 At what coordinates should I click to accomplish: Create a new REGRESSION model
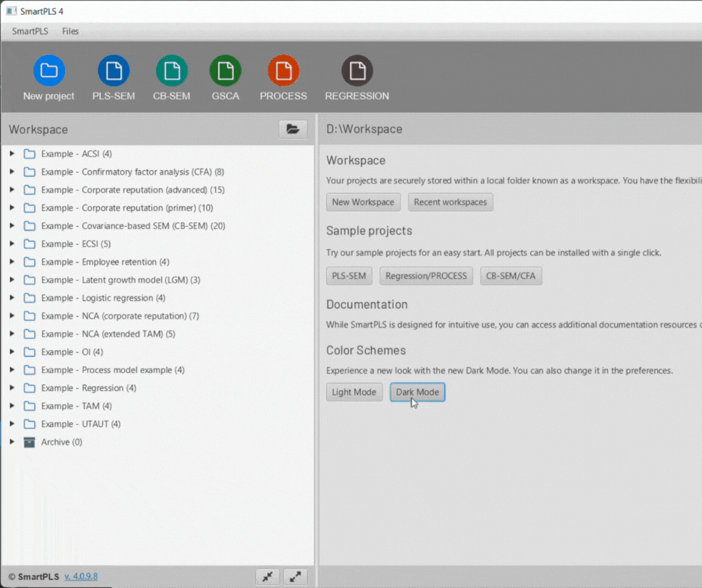tap(357, 71)
